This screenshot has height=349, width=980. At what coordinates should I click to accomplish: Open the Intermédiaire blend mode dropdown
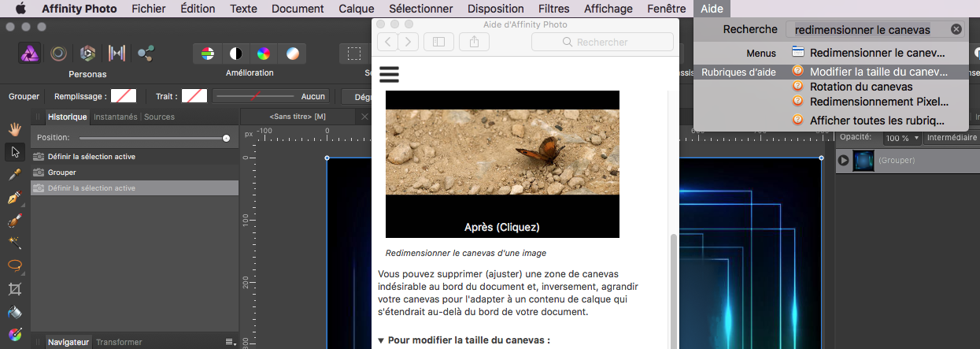click(952, 138)
